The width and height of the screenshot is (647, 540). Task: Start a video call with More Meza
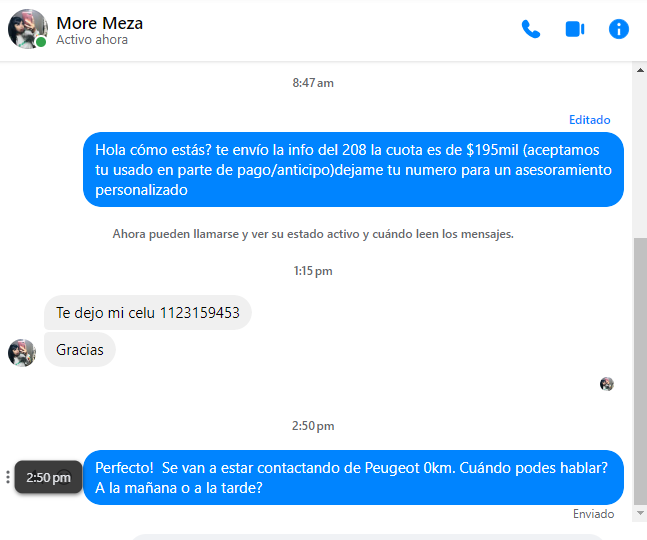pos(575,29)
